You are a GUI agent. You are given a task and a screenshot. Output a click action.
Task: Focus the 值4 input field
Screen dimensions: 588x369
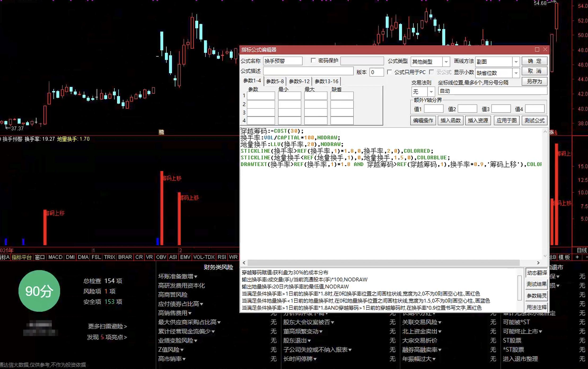click(535, 109)
